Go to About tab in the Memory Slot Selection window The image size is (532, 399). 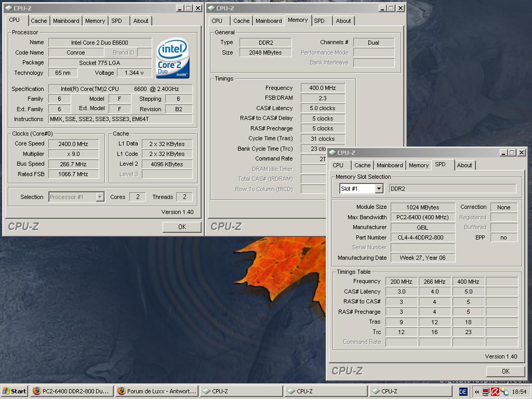[464, 165]
